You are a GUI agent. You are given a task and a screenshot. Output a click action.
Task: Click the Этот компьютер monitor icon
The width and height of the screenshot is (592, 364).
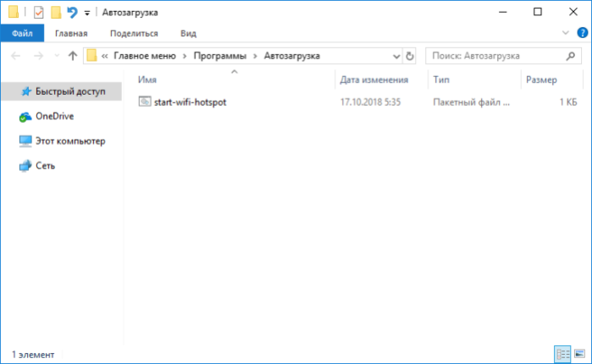[25, 141]
